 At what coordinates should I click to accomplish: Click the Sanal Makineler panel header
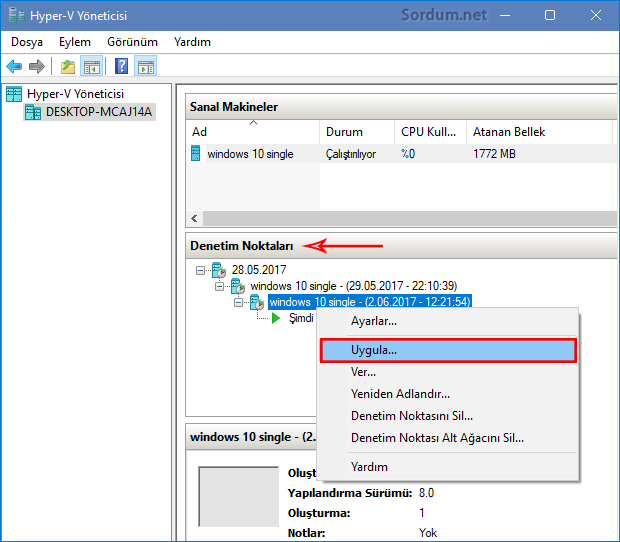point(401,107)
